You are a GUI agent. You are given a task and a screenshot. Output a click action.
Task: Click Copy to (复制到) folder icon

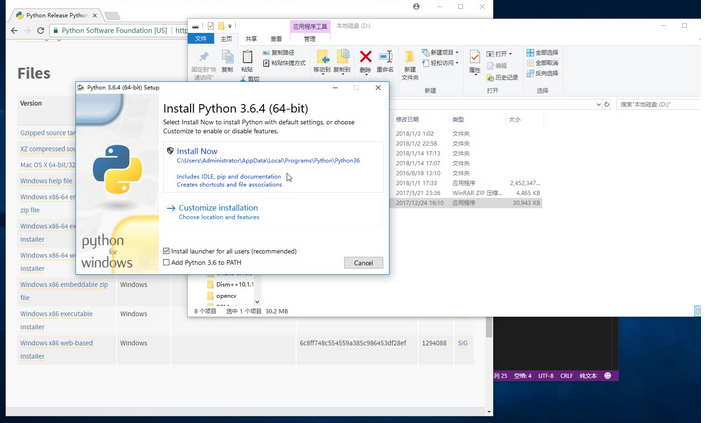(x=342, y=57)
